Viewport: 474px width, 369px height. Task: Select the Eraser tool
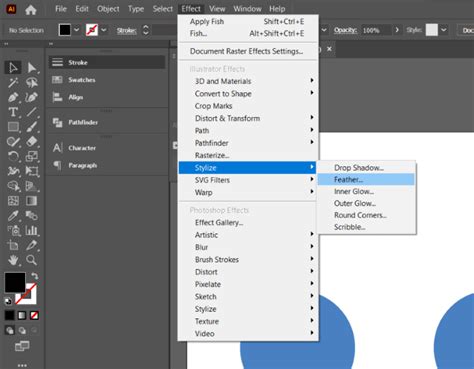click(x=32, y=142)
